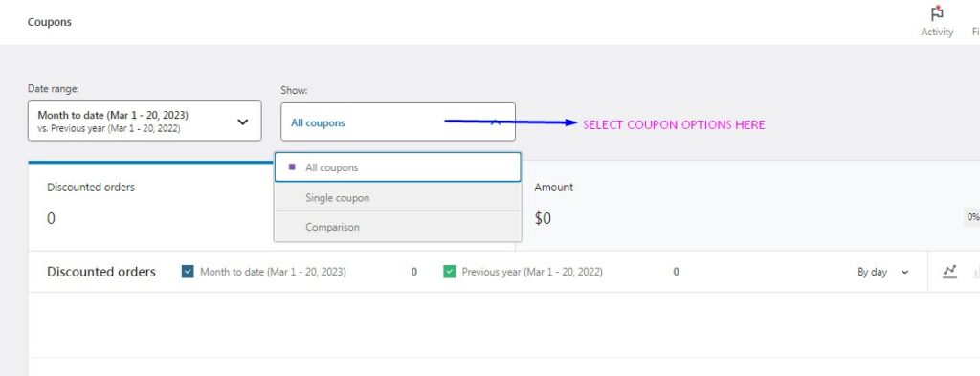Select the Amount summary card
980x376 pixels.
pyautogui.click(x=748, y=206)
